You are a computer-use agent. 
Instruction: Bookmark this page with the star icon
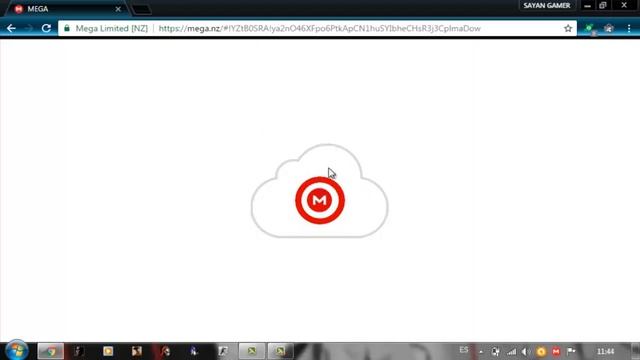click(x=568, y=28)
